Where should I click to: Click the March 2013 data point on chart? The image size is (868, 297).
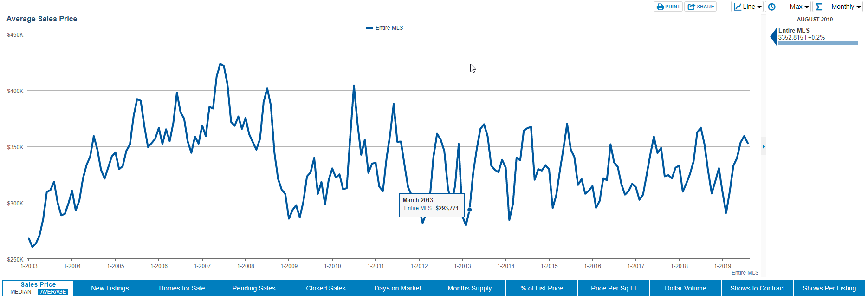(469, 210)
